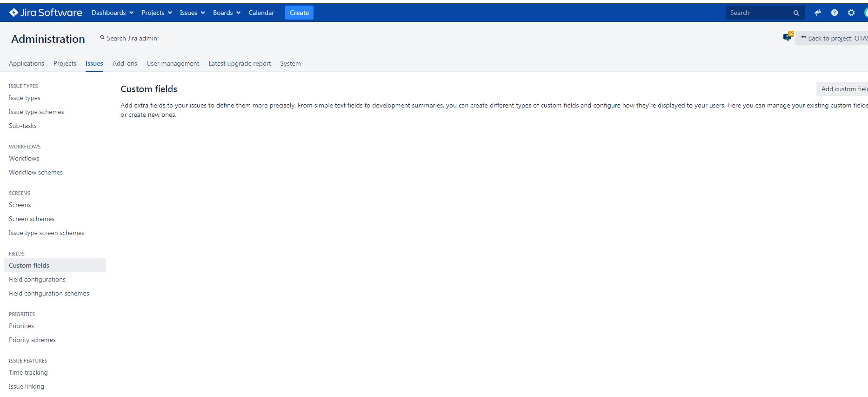
Task: Open the Latest upgrade report tab
Action: click(240, 63)
